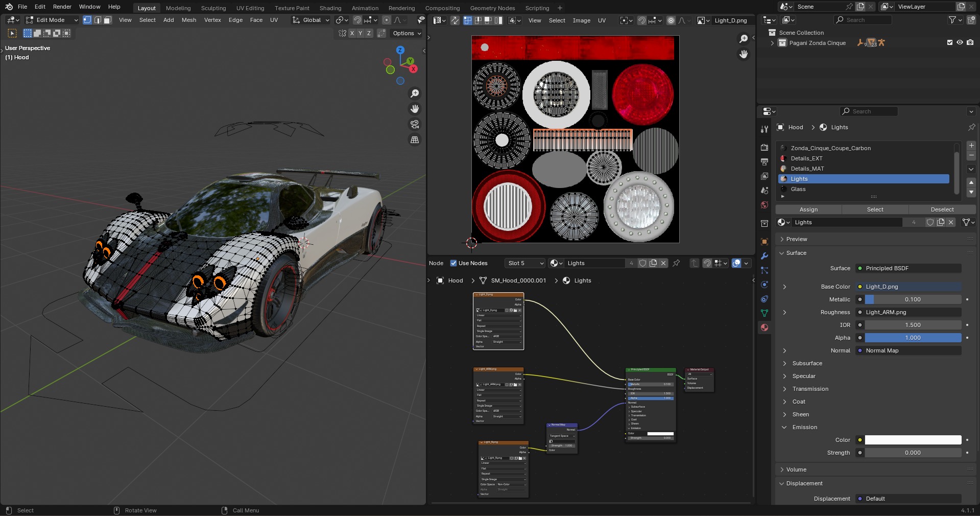Remove the material slot with minus

(971, 155)
